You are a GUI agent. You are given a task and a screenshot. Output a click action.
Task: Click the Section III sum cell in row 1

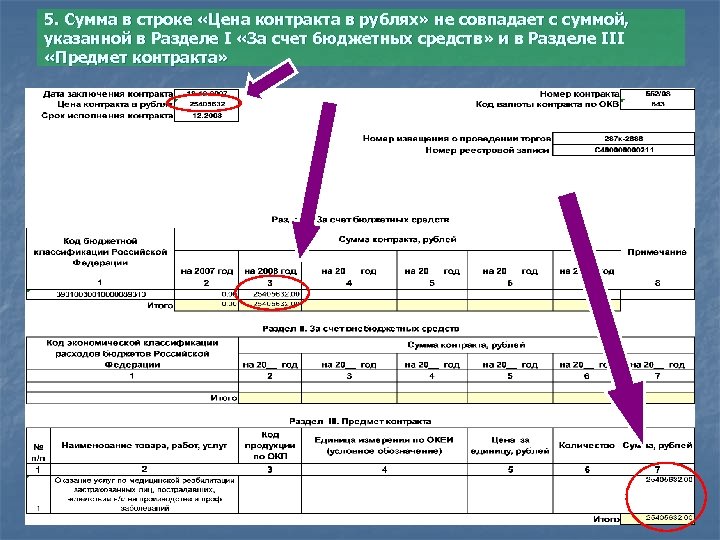[657, 495]
